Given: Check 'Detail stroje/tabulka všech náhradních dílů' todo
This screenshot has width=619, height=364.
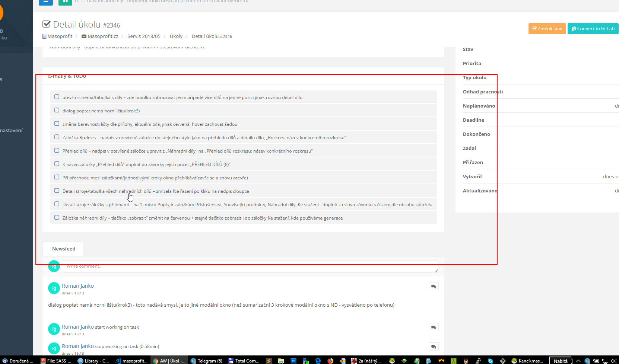Looking at the screenshot, I should [x=57, y=191].
